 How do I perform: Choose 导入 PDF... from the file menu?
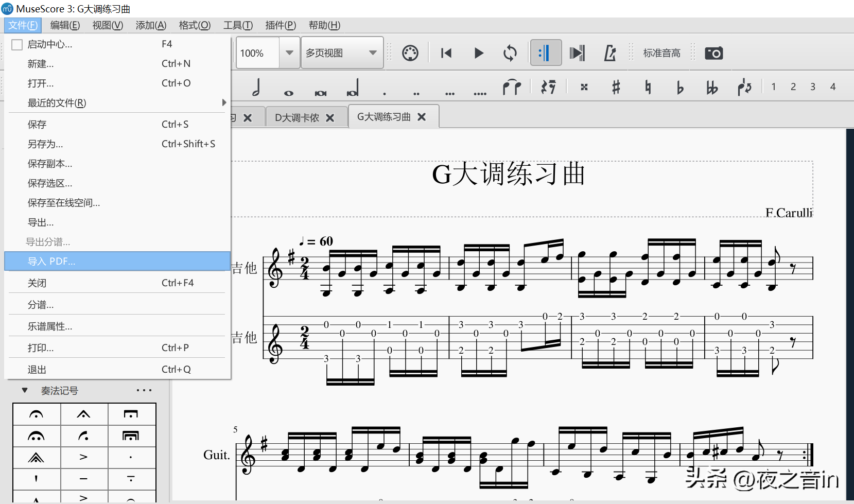tap(51, 262)
